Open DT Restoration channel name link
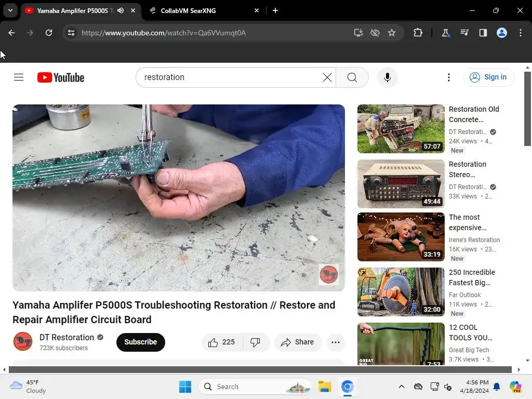The width and height of the screenshot is (532, 399). [x=66, y=337]
